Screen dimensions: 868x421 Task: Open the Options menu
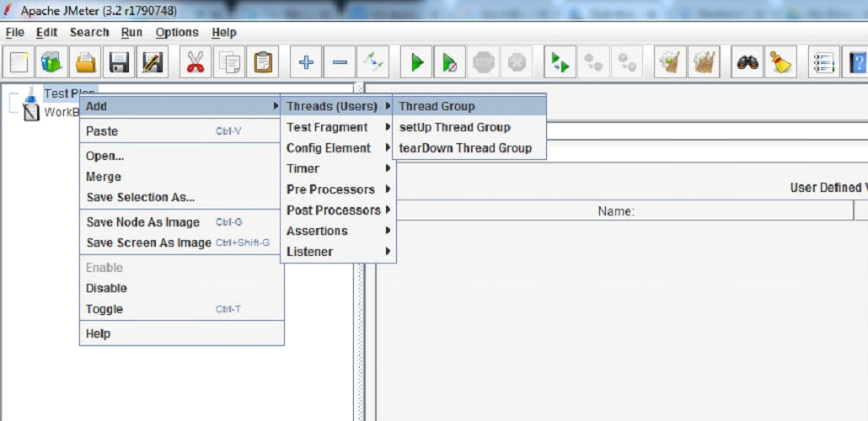177,33
